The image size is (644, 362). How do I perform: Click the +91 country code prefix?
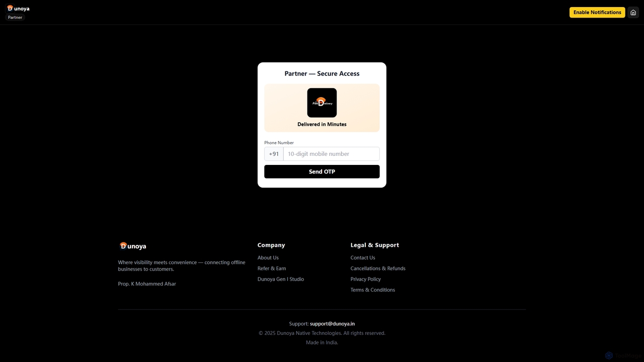tap(274, 154)
